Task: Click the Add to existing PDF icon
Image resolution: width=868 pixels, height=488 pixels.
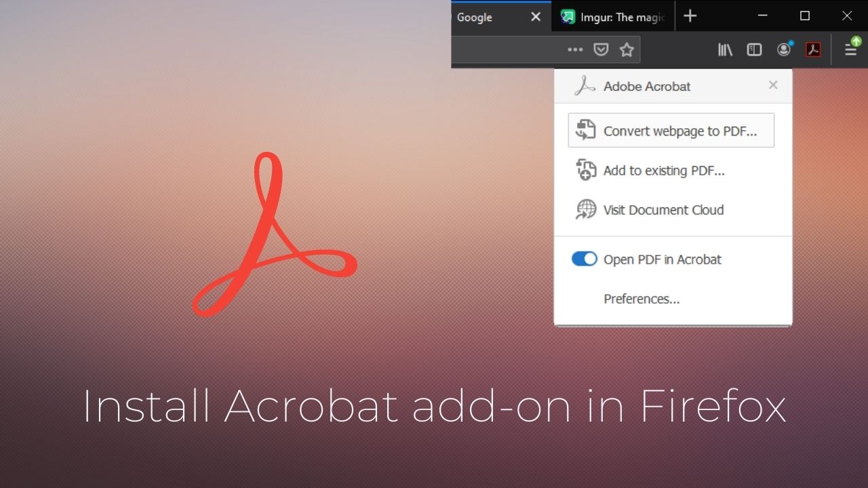Action: point(586,170)
